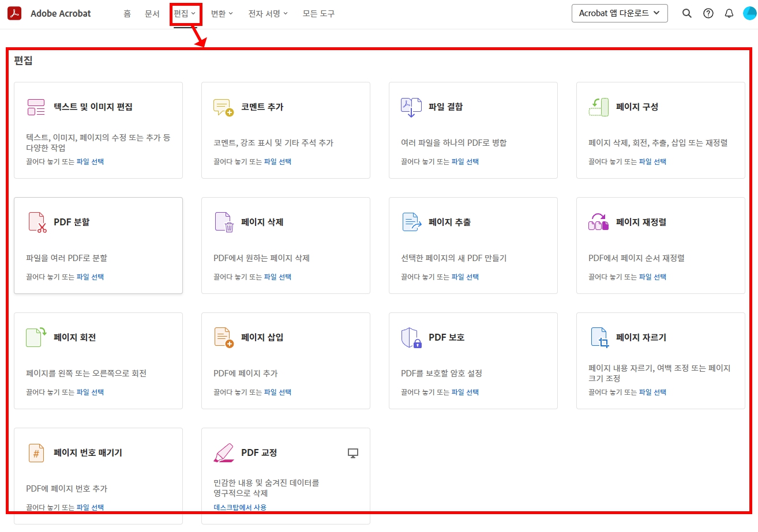Select the 페이지 번호 매기기 card title

[x=88, y=452]
